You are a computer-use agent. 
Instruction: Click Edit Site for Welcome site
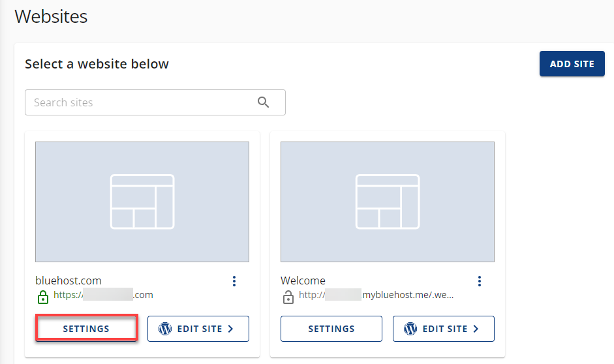[x=443, y=329]
